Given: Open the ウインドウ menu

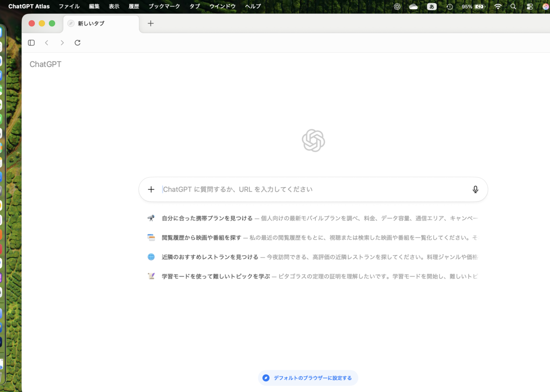Looking at the screenshot, I should click(x=222, y=6).
